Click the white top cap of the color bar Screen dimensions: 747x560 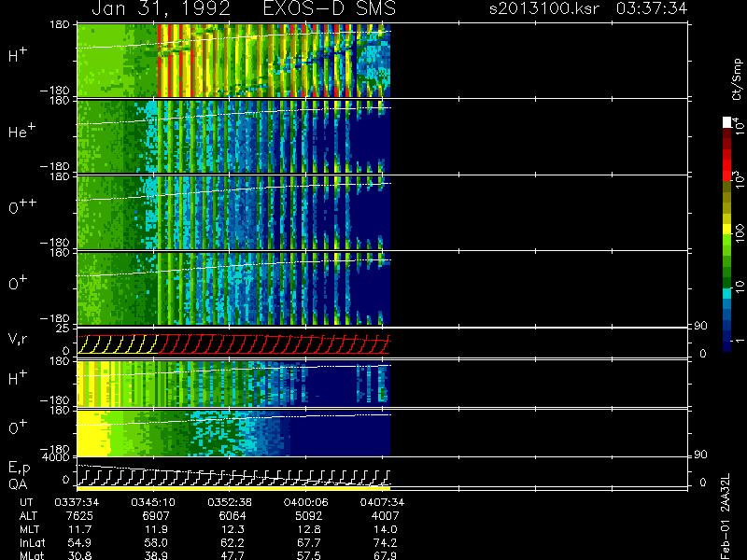(726, 122)
